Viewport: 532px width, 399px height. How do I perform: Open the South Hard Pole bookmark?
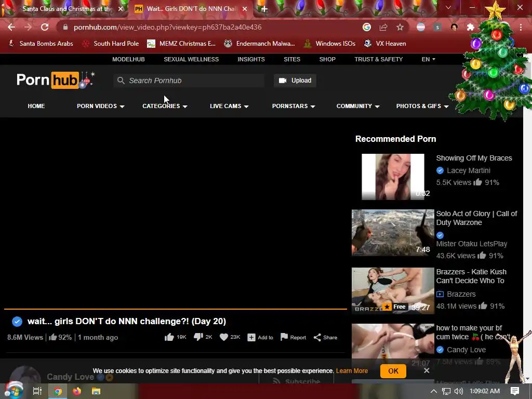pyautogui.click(x=111, y=44)
